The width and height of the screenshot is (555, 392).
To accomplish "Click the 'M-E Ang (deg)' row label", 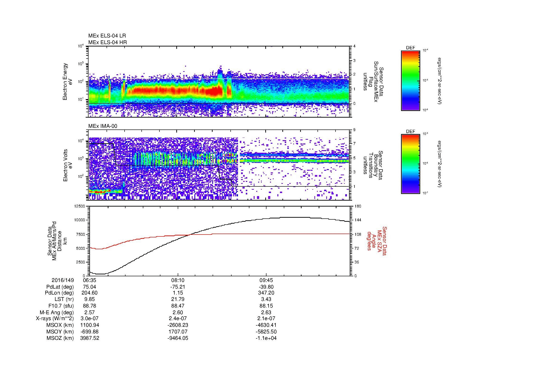I will tap(56, 312).
